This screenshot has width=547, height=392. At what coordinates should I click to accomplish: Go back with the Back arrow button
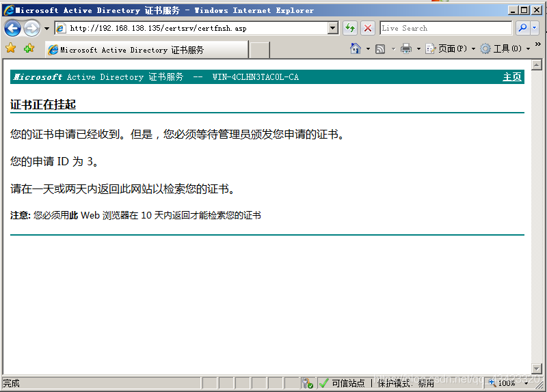click(x=12, y=28)
